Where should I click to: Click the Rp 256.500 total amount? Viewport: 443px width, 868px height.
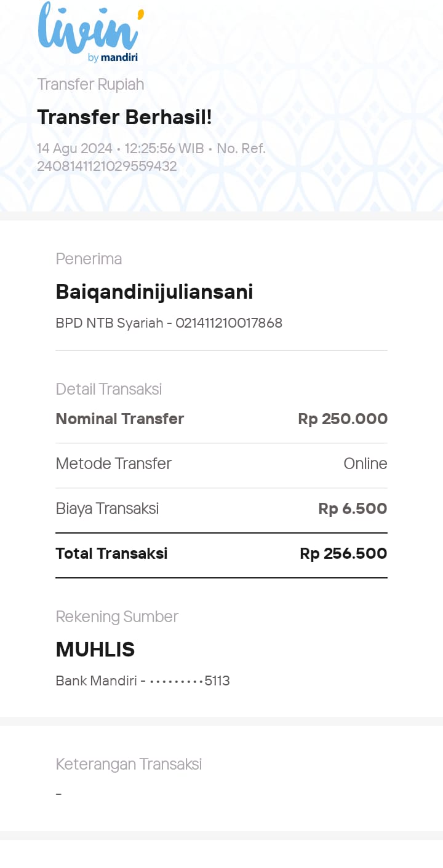tap(343, 553)
